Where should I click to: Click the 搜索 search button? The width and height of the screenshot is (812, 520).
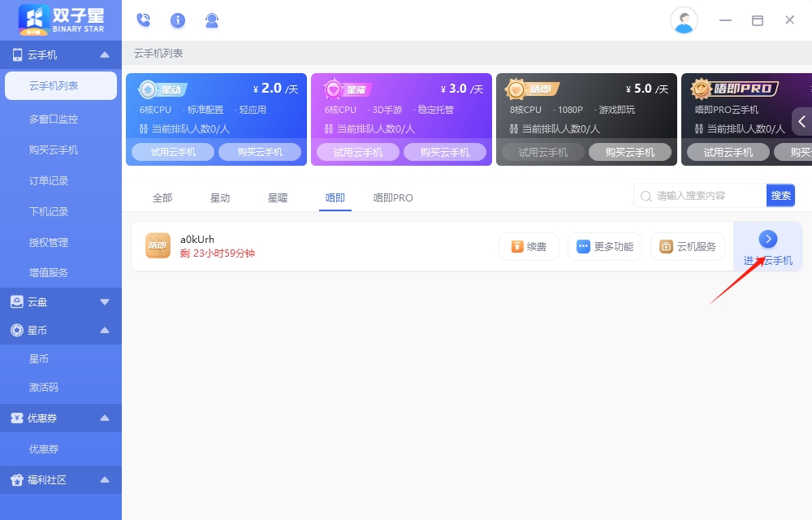coord(780,195)
